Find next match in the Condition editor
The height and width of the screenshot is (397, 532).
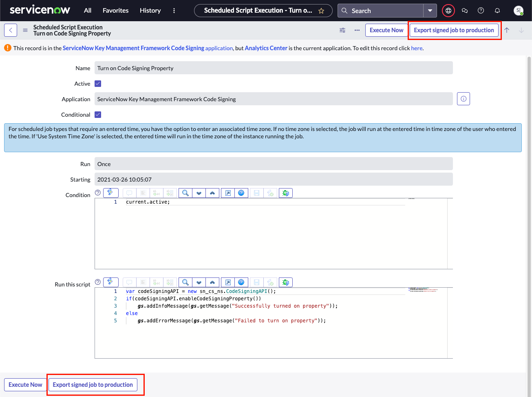click(199, 193)
